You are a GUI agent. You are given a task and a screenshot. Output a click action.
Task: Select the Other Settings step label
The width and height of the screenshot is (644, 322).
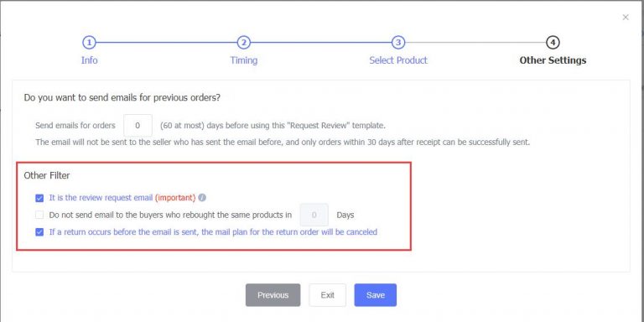pos(553,60)
